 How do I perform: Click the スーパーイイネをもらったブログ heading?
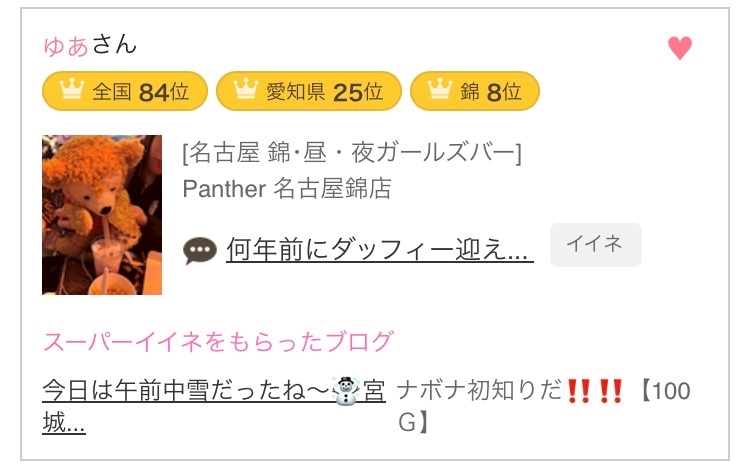(219, 341)
